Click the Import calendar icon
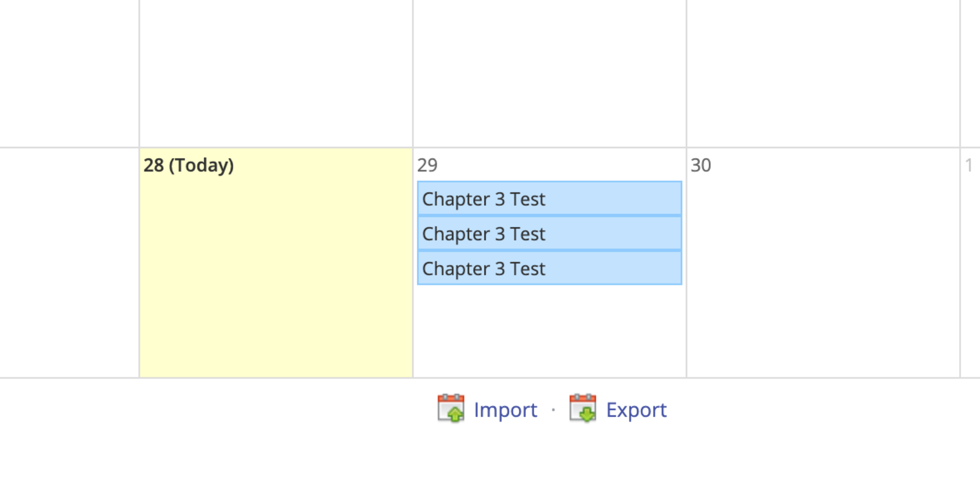 point(451,408)
